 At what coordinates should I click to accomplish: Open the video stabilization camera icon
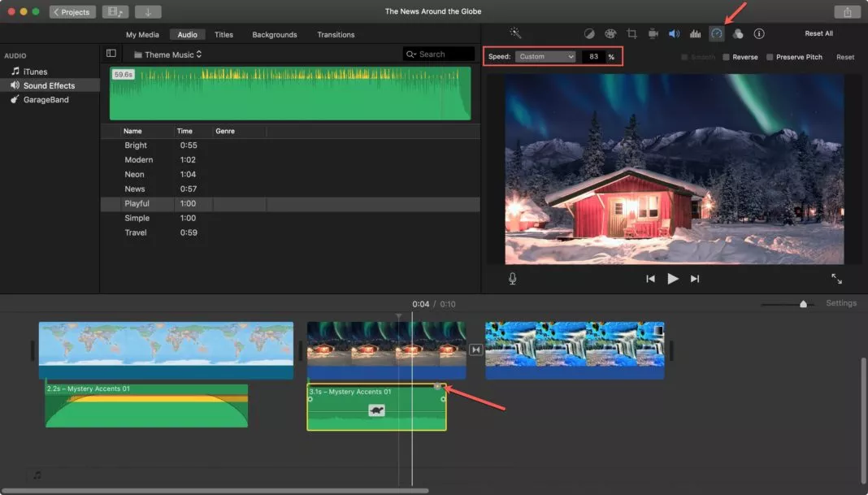pyautogui.click(x=653, y=34)
